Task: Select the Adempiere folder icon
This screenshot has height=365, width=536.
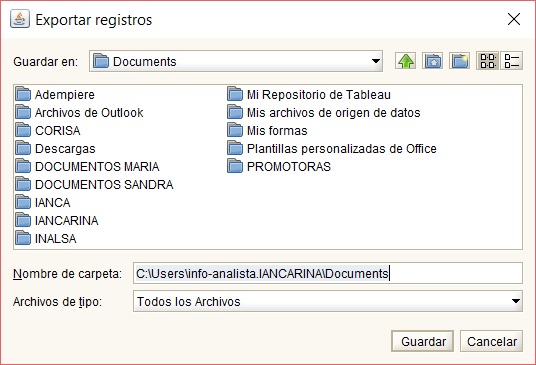Action: [x=23, y=94]
